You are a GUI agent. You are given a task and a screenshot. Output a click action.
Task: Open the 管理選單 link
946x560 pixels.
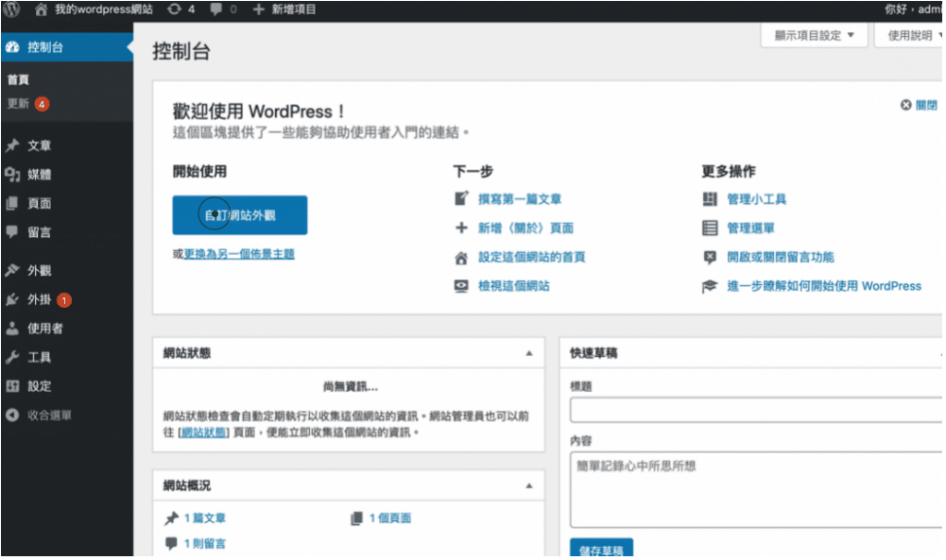coord(751,229)
